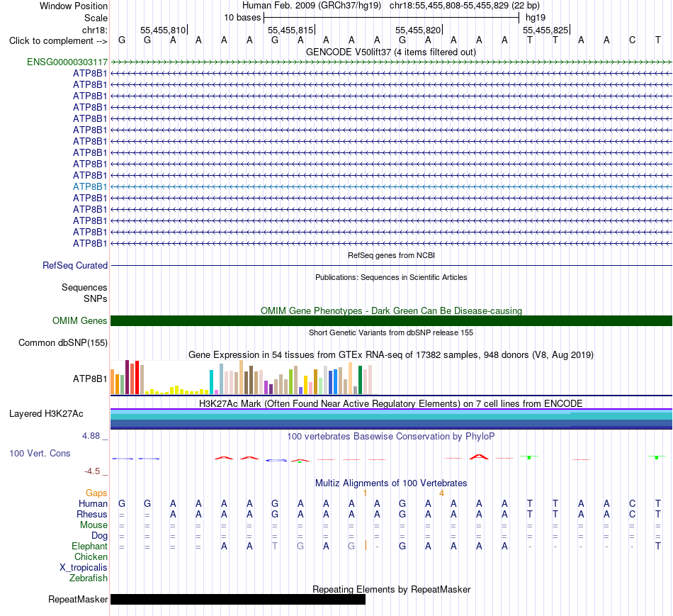
Task: Click the '10 bases' scale bar
Action: [x=391, y=18]
